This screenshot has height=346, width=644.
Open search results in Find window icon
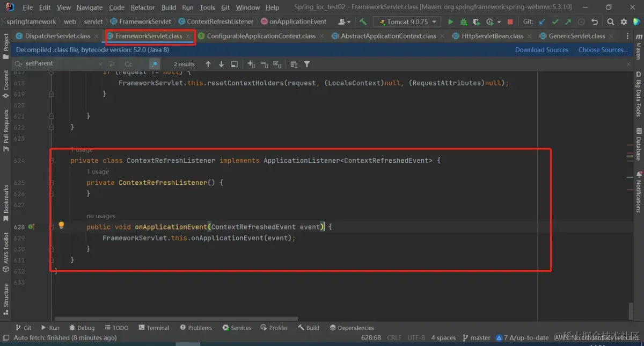pos(235,64)
